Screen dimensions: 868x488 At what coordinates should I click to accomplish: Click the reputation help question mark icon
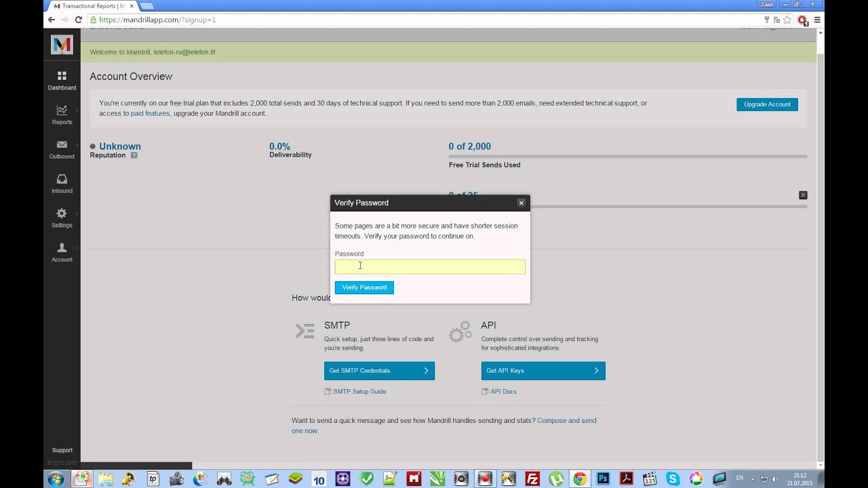coord(134,155)
